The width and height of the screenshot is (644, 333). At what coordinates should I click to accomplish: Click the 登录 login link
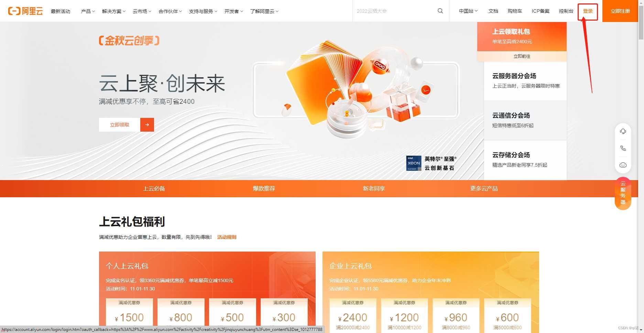point(588,11)
